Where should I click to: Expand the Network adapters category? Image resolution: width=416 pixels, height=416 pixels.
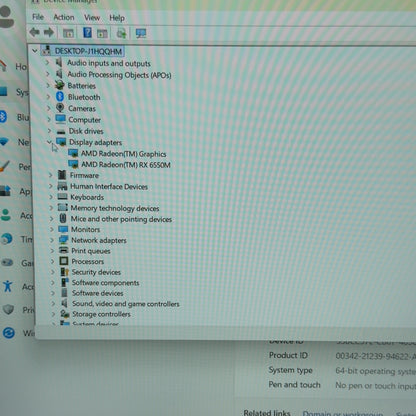coord(52,240)
